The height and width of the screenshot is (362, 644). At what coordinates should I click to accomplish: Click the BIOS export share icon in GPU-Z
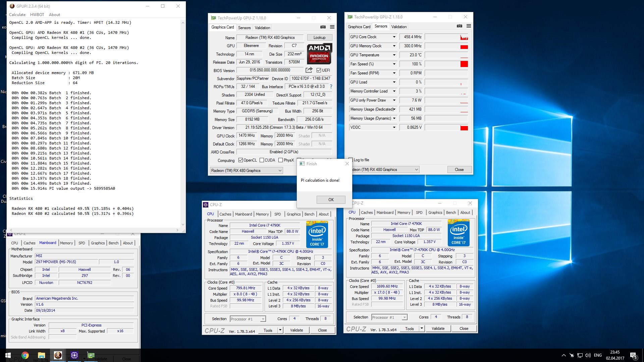(309, 70)
